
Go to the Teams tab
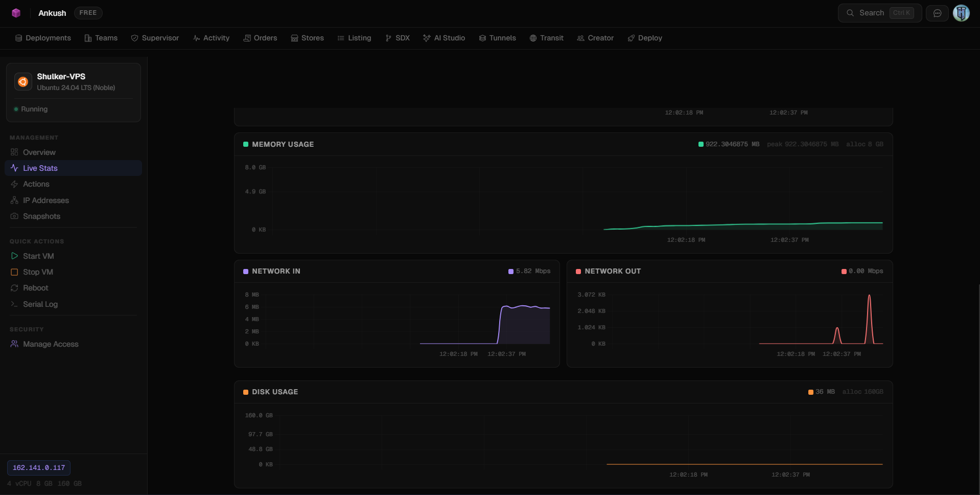pos(101,38)
